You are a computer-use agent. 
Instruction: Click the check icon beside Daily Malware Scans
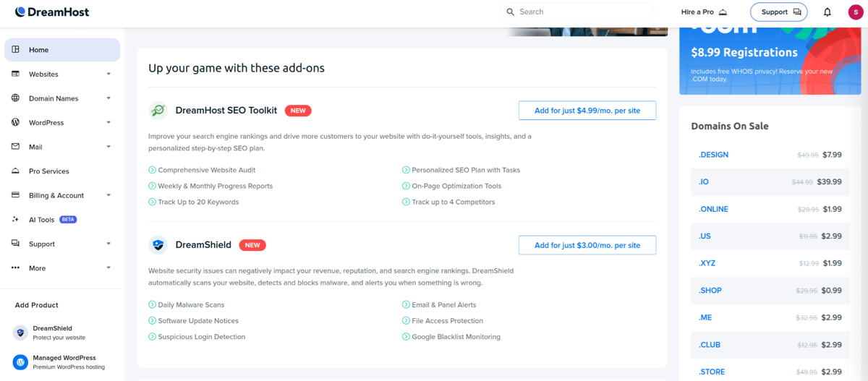(152, 304)
